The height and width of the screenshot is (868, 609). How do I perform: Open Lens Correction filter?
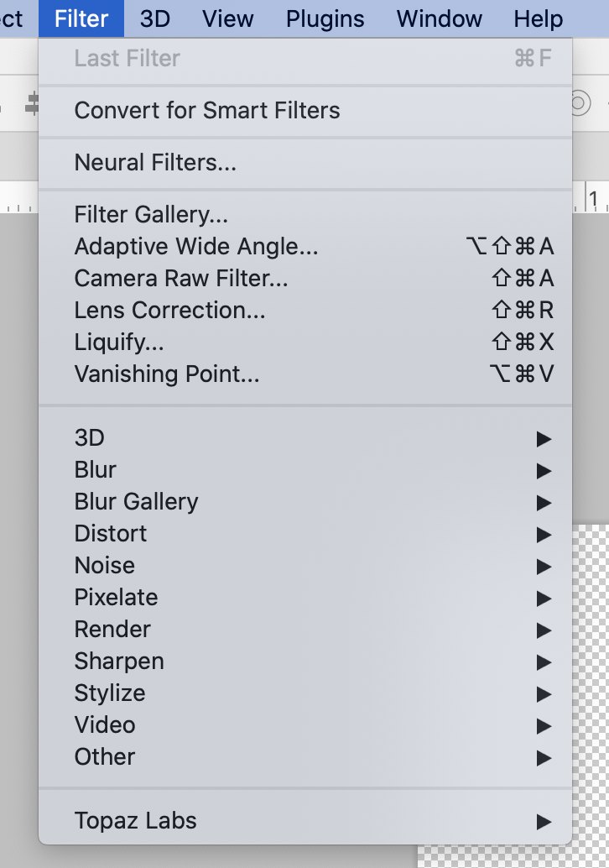click(305, 311)
